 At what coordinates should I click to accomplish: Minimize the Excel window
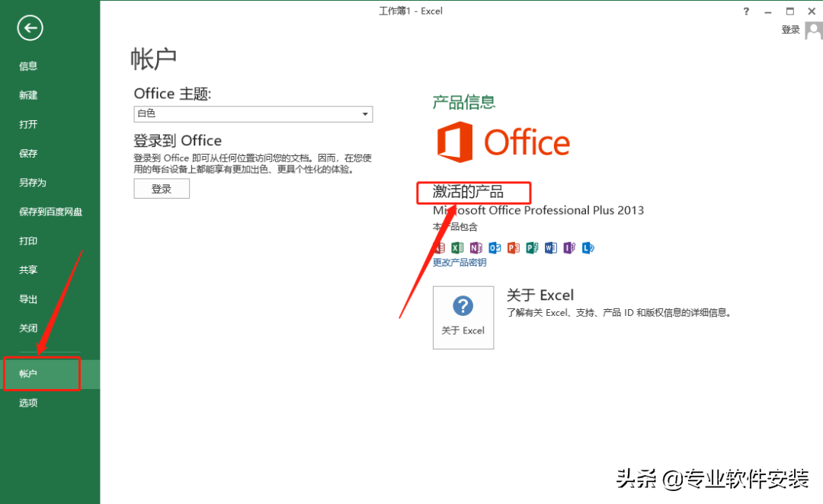(768, 11)
